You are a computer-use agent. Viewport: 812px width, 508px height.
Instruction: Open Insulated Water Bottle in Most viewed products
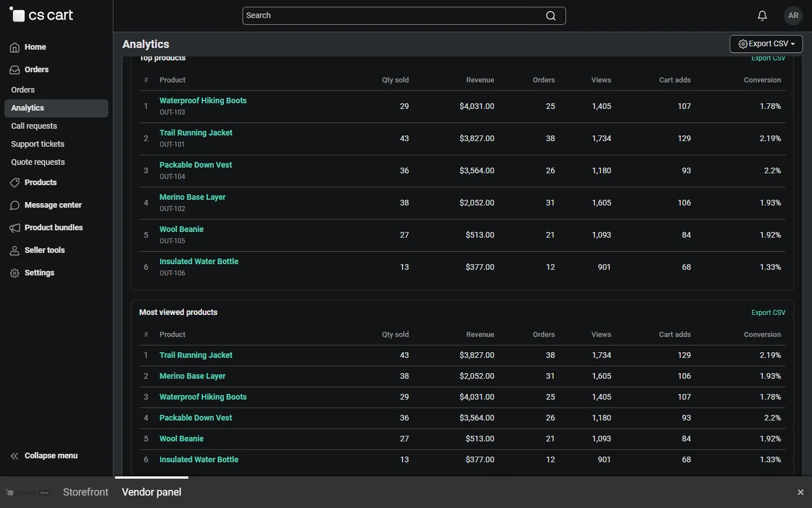point(199,460)
